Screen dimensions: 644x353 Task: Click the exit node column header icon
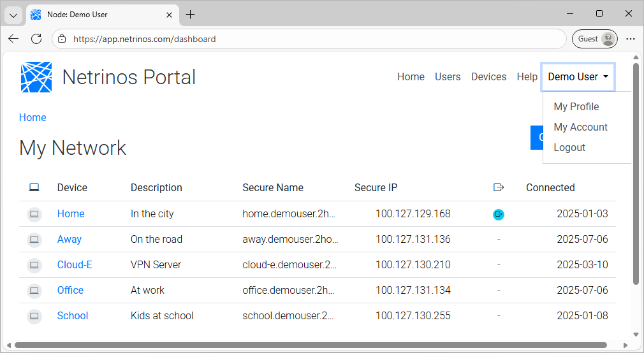click(499, 187)
